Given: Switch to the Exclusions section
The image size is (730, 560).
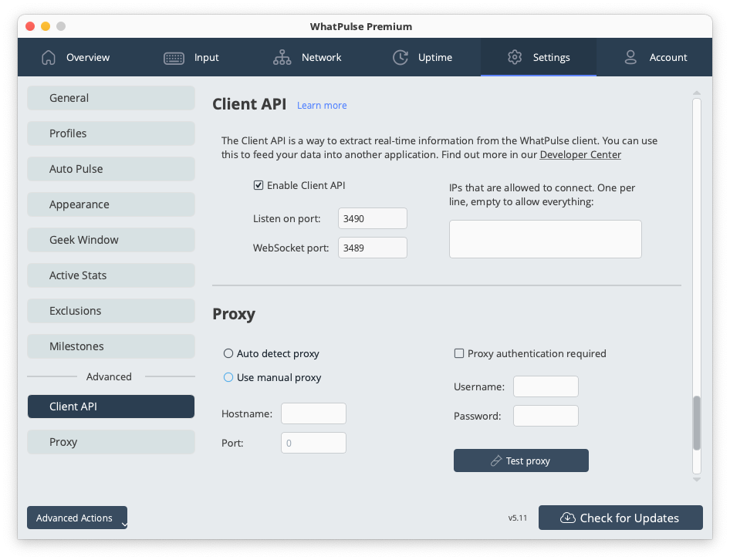Looking at the screenshot, I should pyautogui.click(x=110, y=311).
